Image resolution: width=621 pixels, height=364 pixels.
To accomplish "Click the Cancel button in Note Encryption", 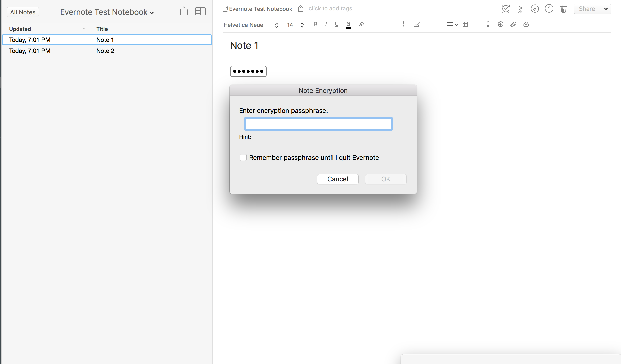I will (x=338, y=179).
